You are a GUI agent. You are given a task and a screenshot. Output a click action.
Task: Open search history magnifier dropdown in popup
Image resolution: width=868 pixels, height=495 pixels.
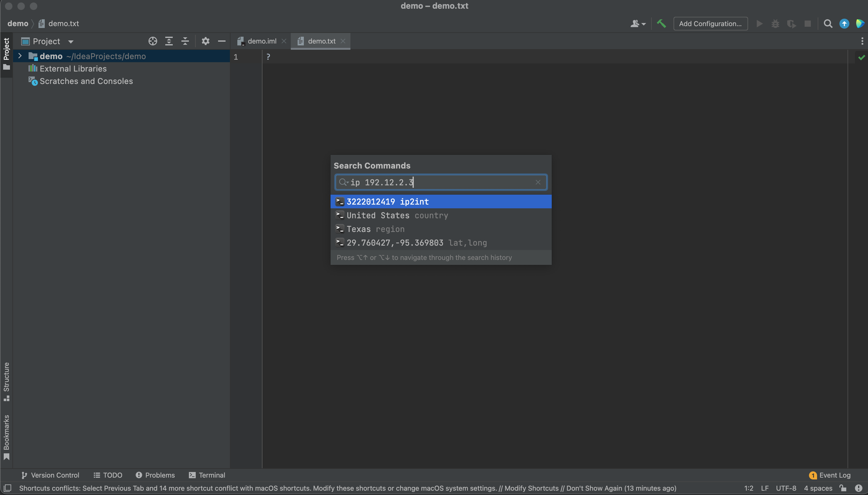(x=344, y=182)
